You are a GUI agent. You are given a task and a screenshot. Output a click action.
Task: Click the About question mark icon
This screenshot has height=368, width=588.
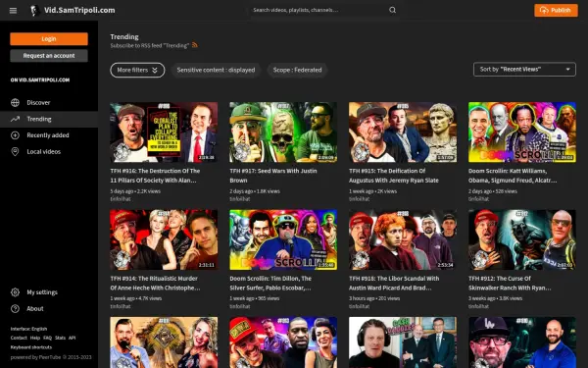click(15, 309)
